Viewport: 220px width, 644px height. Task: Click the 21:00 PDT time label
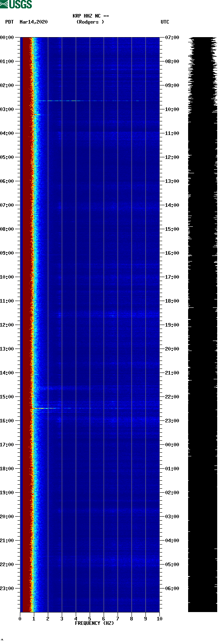[7, 541]
